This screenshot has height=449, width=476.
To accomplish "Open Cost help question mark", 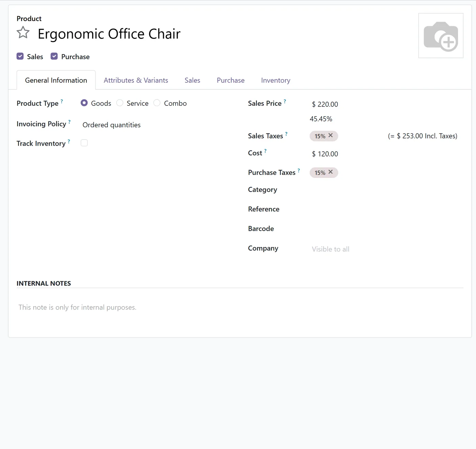I will click(265, 151).
